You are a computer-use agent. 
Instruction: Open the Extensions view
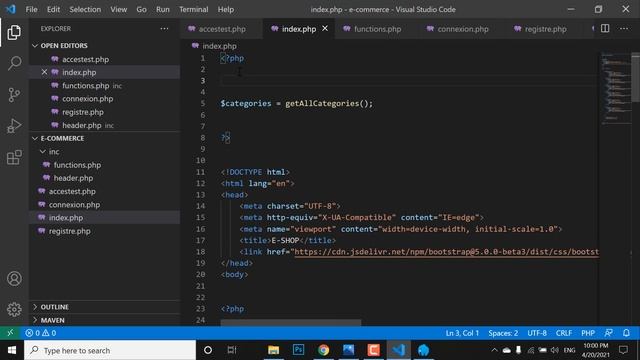(x=14, y=157)
